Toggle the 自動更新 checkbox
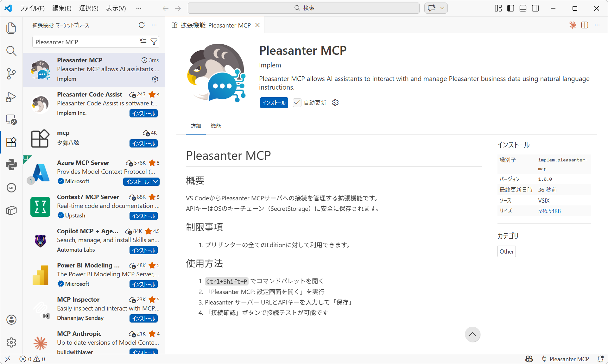 tap(297, 103)
